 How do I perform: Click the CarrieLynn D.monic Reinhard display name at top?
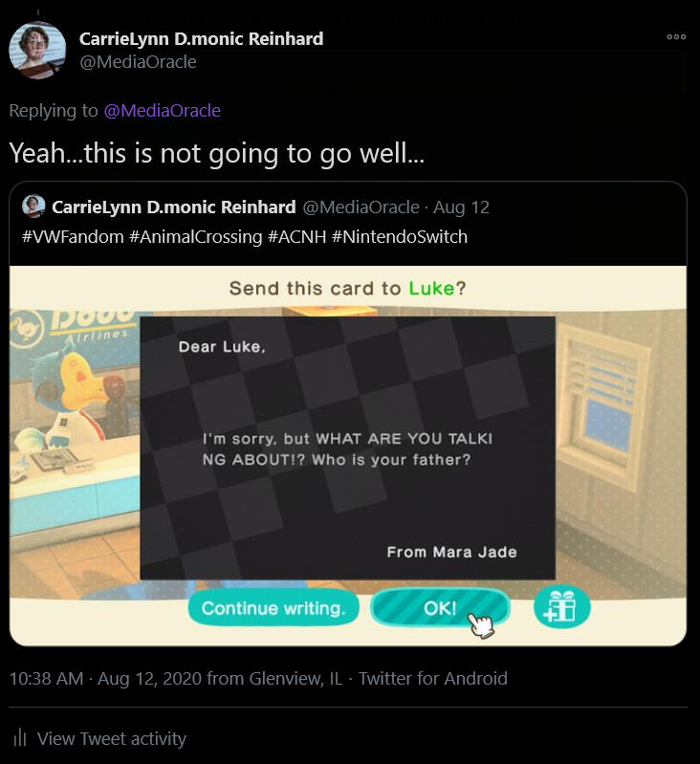point(201,39)
